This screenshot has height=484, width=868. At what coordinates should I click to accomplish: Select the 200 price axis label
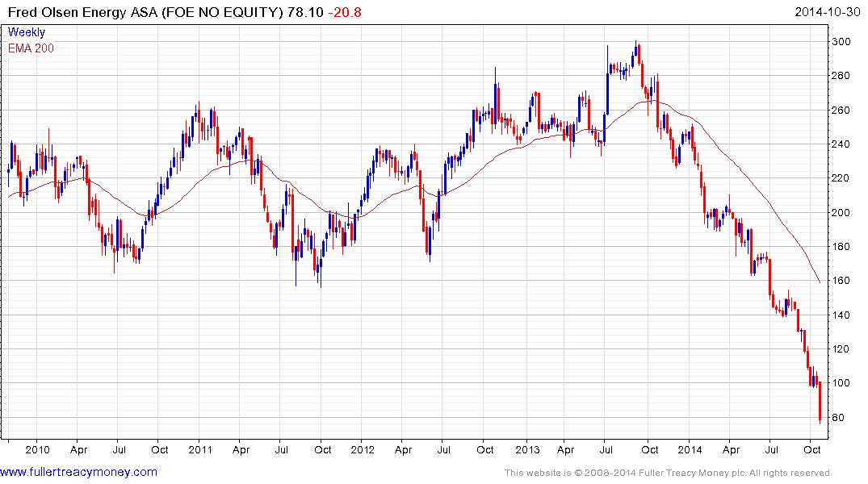(841, 212)
